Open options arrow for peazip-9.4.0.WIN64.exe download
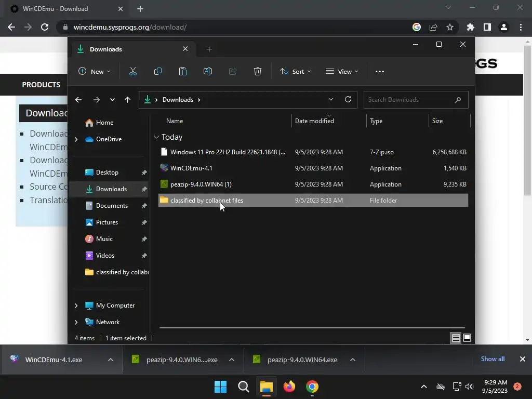532x399 pixels. 353,360
